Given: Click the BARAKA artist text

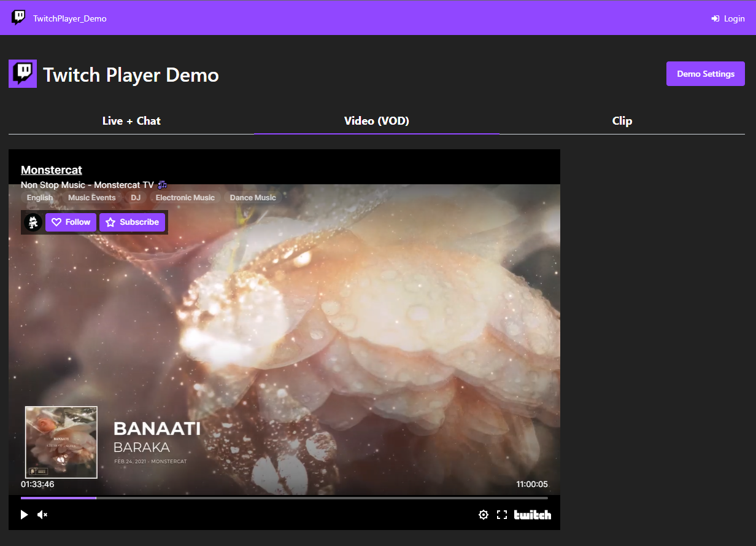Looking at the screenshot, I should click(142, 447).
